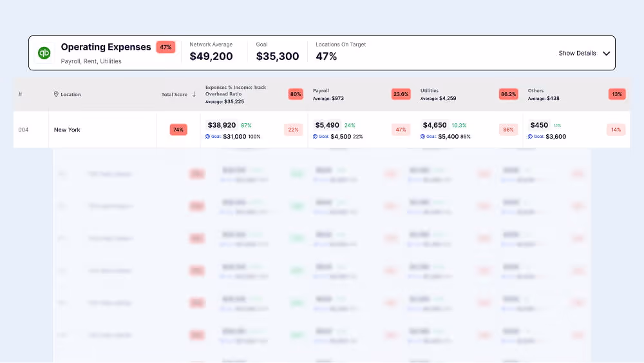Click the $4,500 payroll goal value
Viewport: 644px width, 363px height.
coord(341,137)
